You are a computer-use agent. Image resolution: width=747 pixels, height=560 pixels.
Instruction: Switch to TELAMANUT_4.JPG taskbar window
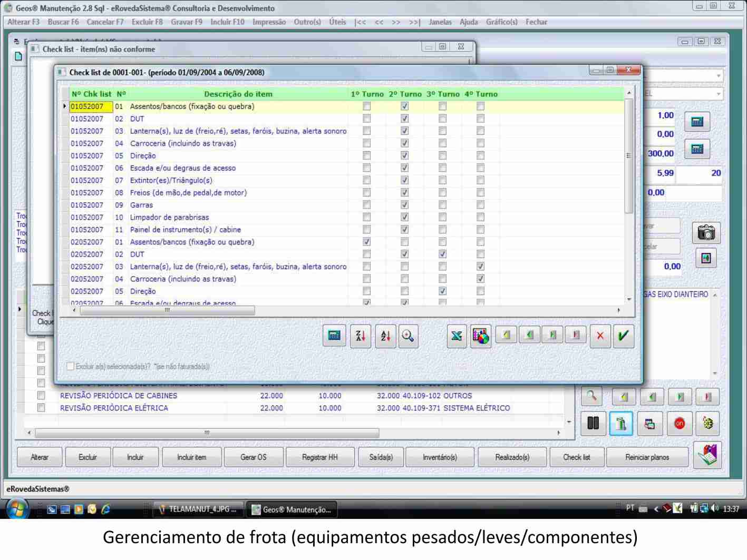pos(199,509)
